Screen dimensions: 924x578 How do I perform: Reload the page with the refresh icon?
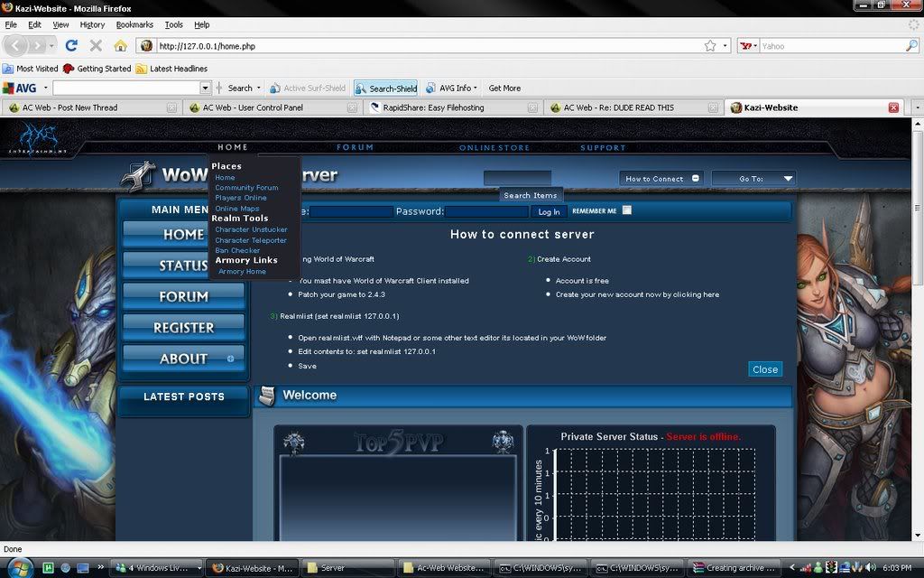tap(72, 45)
